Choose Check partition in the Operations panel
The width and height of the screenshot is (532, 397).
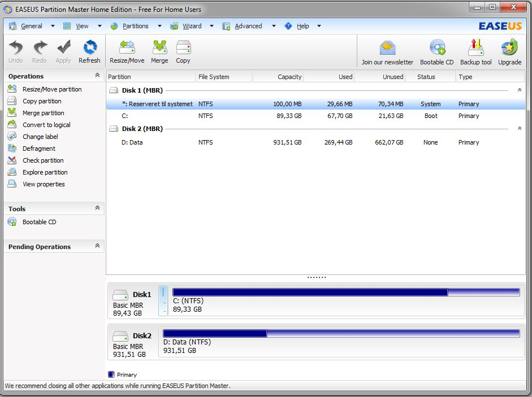pyautogui.click(x=43, y=160)
